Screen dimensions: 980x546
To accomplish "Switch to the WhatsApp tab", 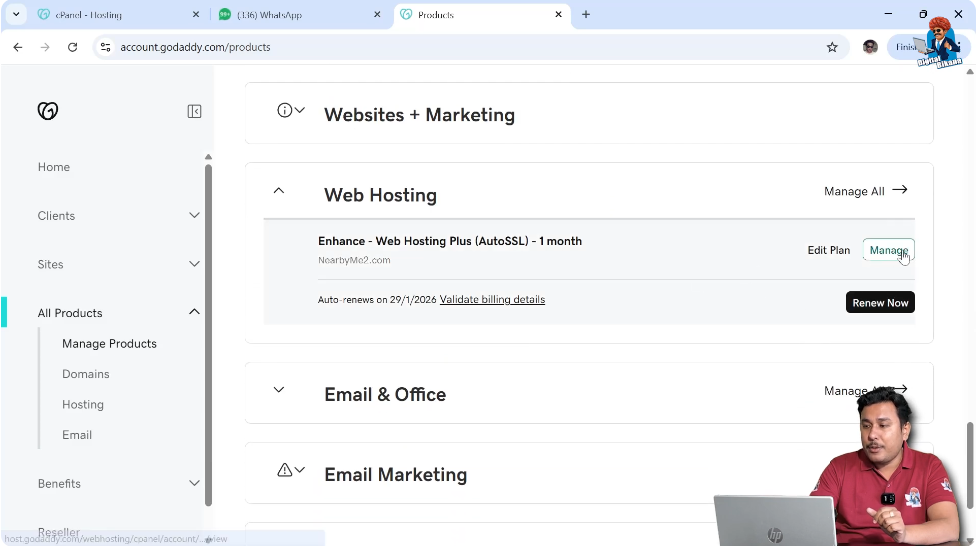I will click(x=300, y=14).
